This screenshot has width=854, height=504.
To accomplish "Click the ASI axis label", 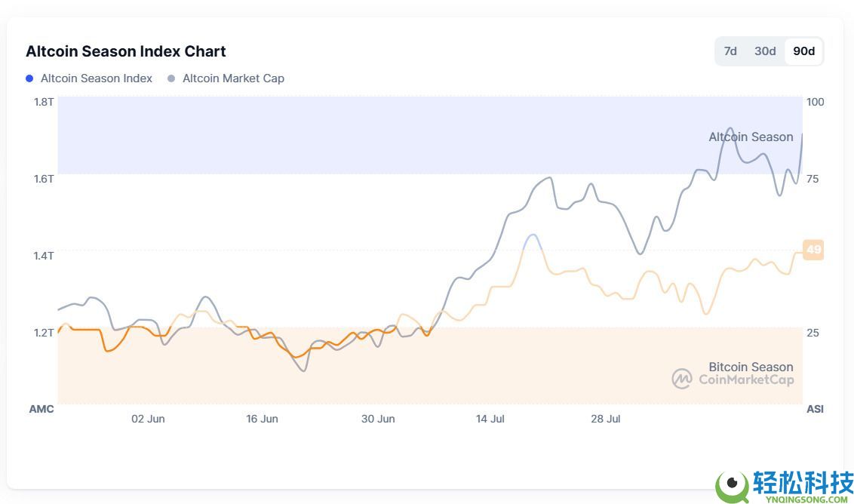I will click(815, 409).
